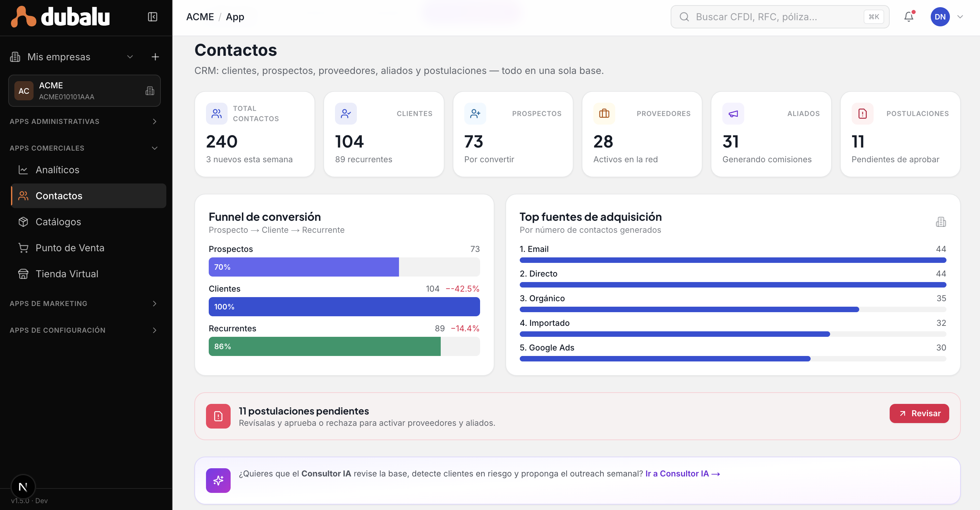Click the Prospectos card icon
Screen dimensions: 980x510
[475, 113]
